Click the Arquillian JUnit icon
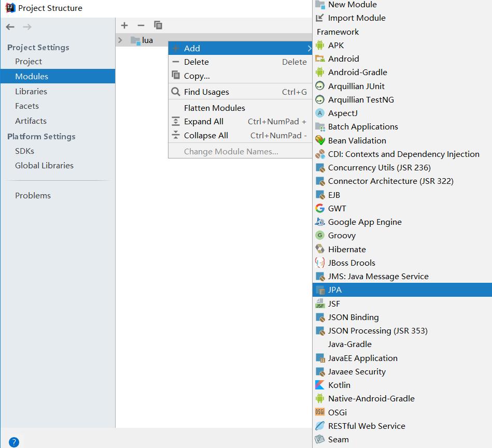This screenshot has height=448, width=492. click(320, 86)
